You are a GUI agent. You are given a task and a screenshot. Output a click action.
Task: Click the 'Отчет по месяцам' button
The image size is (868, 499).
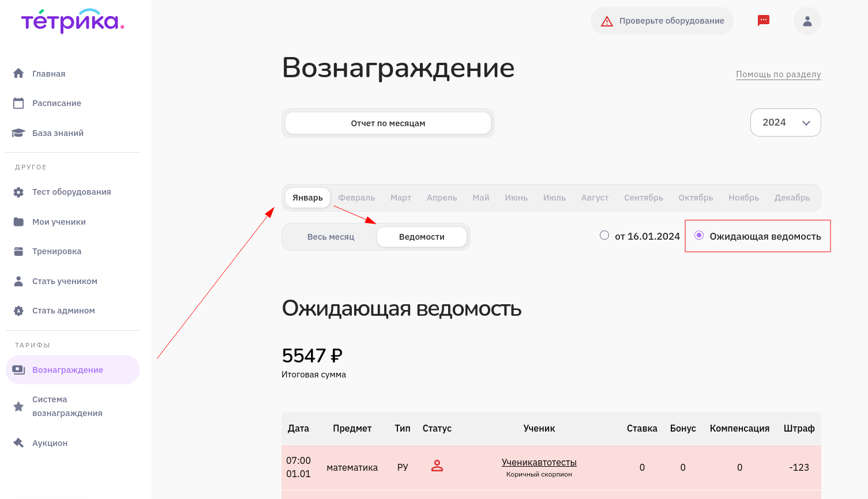388,123
